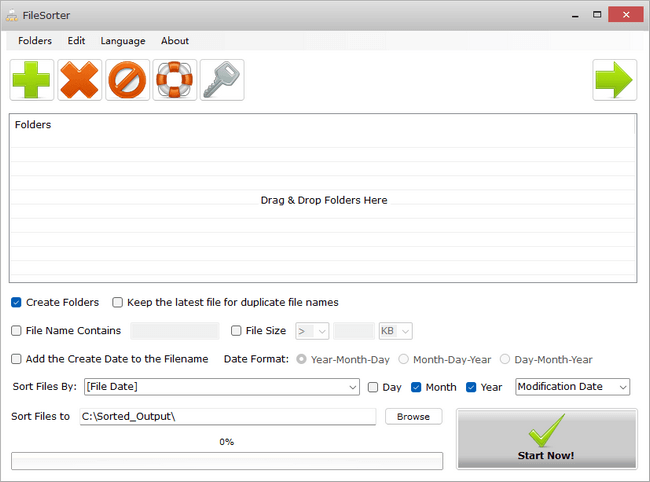650x482 pixels.
Task: Open the About menu
Action: 175,41
